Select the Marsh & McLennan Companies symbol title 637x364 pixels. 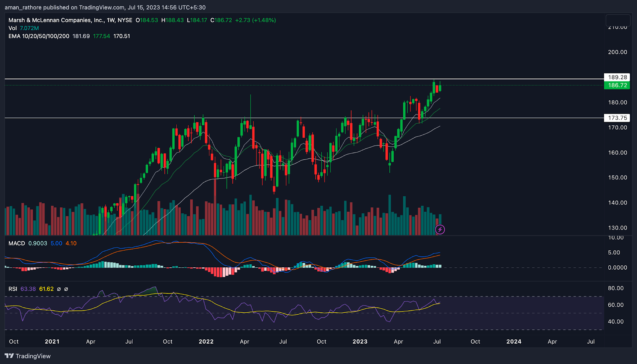coord(70,20)
